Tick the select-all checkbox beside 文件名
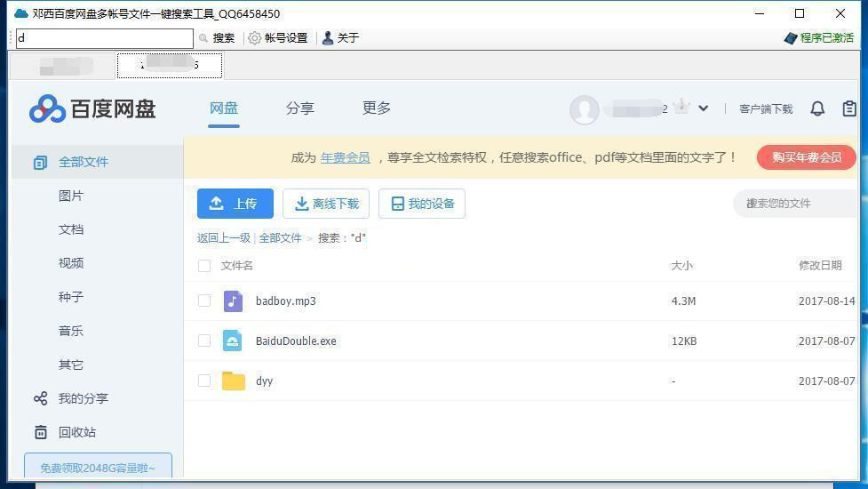Screen dimensions: 868x489 [204, 265]
